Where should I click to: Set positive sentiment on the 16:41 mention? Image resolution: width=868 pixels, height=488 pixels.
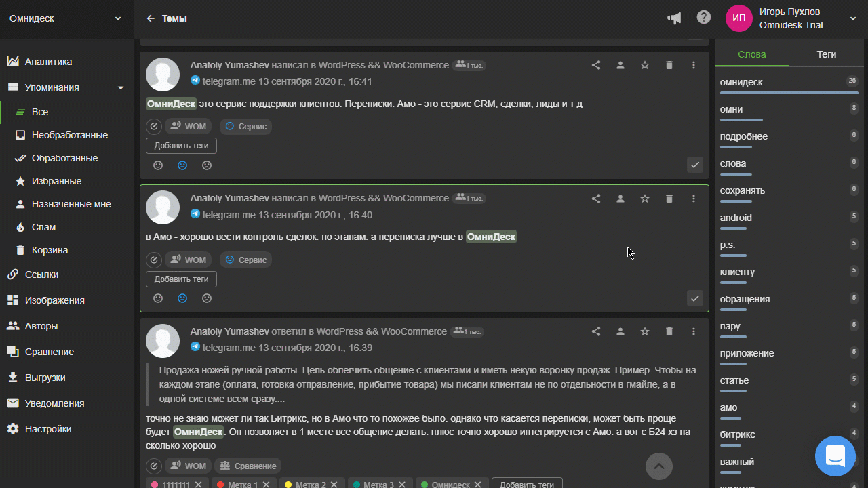pyautogui.click(x=158, y=165)
